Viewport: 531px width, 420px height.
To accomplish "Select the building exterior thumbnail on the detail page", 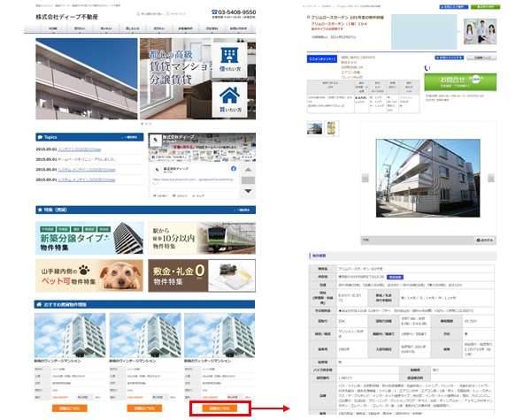I will (x=314, y=128).
